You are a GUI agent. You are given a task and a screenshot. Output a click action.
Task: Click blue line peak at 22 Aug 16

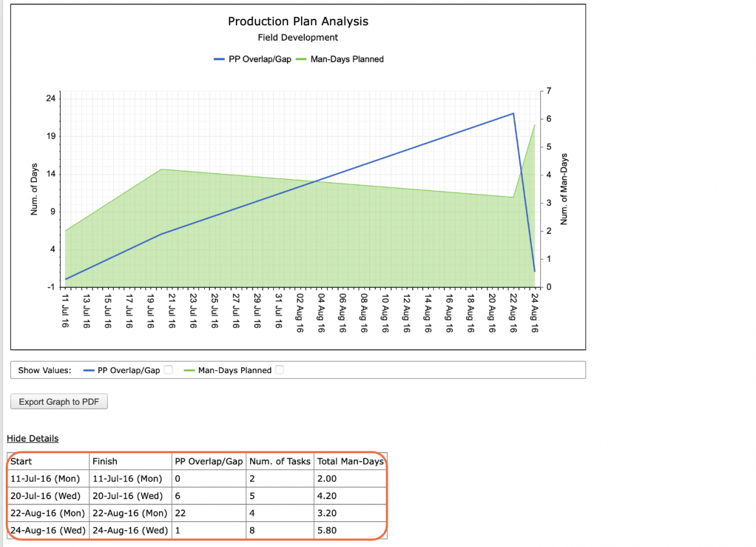point(514,113)
